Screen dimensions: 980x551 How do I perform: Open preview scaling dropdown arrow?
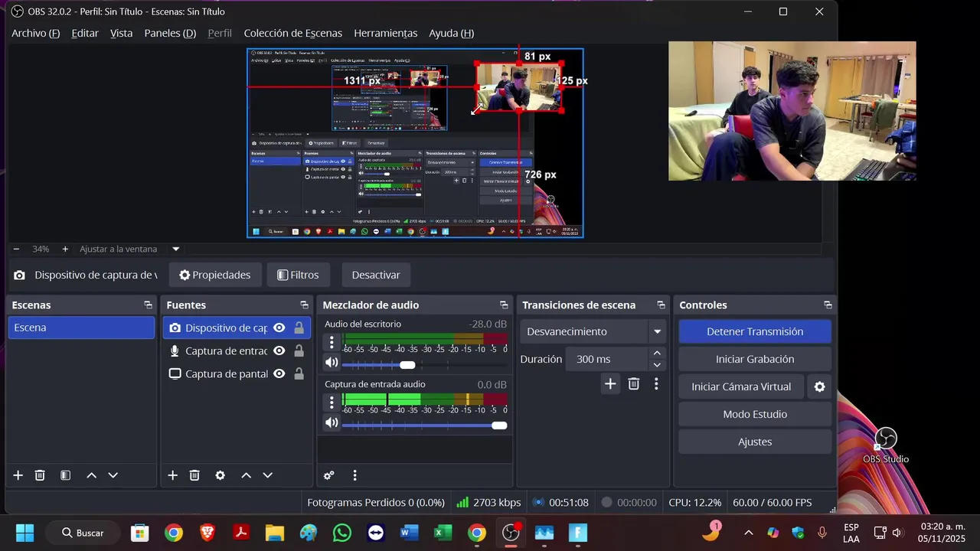175,249
